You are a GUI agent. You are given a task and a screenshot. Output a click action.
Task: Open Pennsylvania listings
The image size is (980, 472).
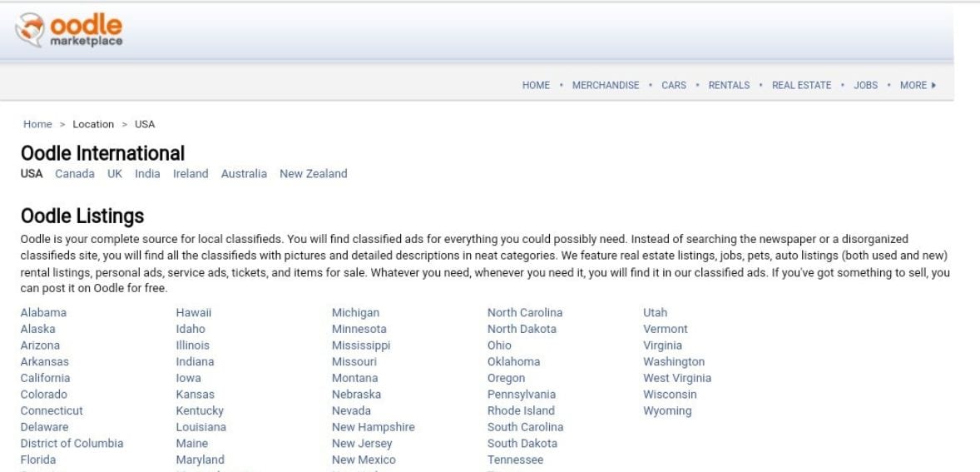(x=522, y=394)
